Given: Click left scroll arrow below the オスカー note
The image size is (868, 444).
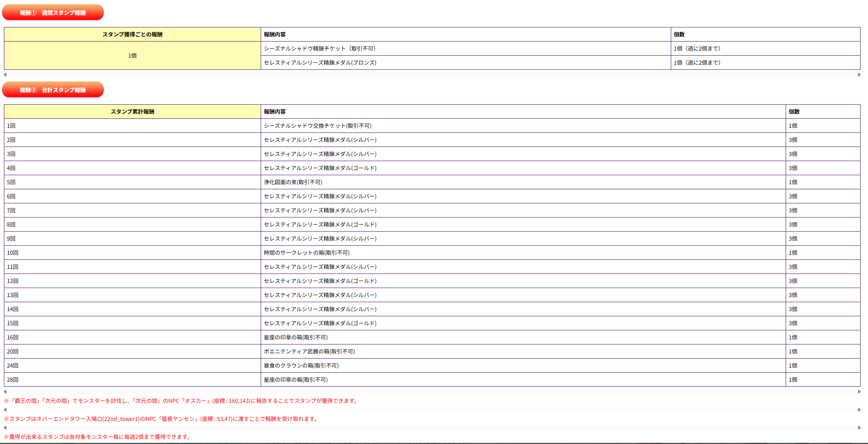Looking at the screenshot, I should (5, 410).
